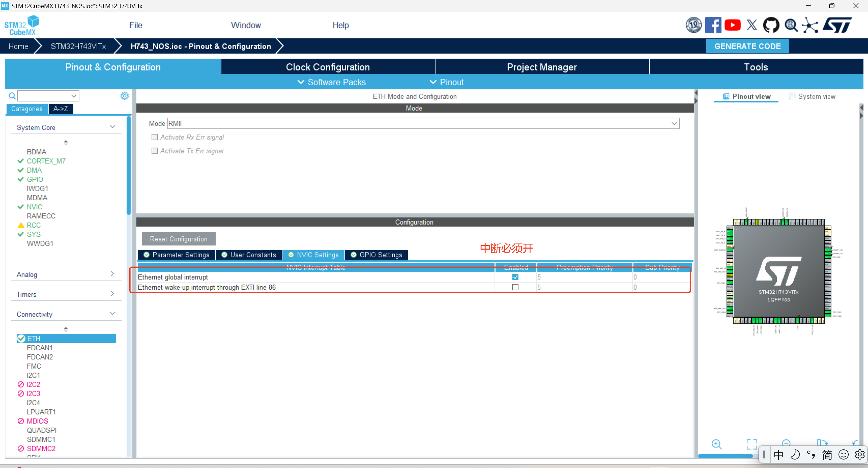The width and height of the screenshot is (868, 468).
Task: Enable Activate Tx Err signal checkbox
Action: [155, 151]
